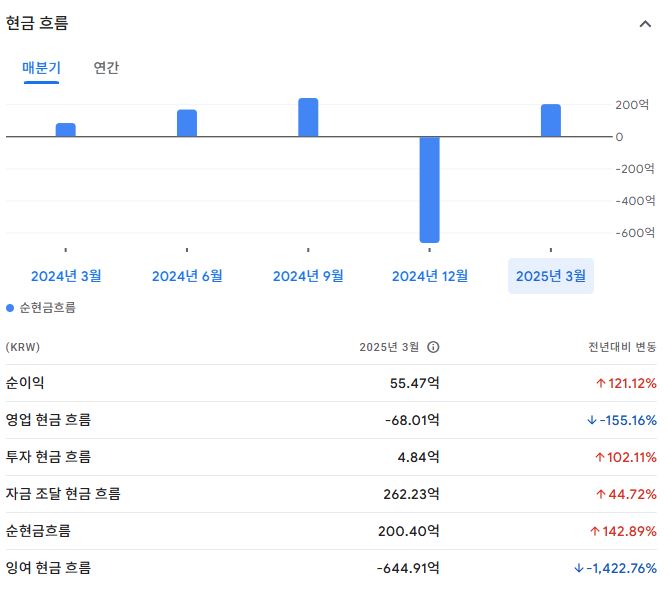Click the 2024년 9월 bar in the chart

coord(308,117)
